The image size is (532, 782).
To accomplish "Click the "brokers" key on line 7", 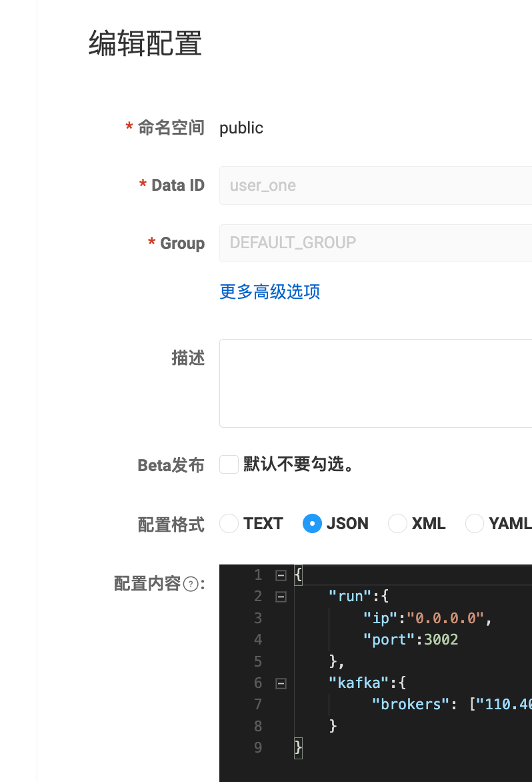I will pyautogui.click(x=411, y=704).
